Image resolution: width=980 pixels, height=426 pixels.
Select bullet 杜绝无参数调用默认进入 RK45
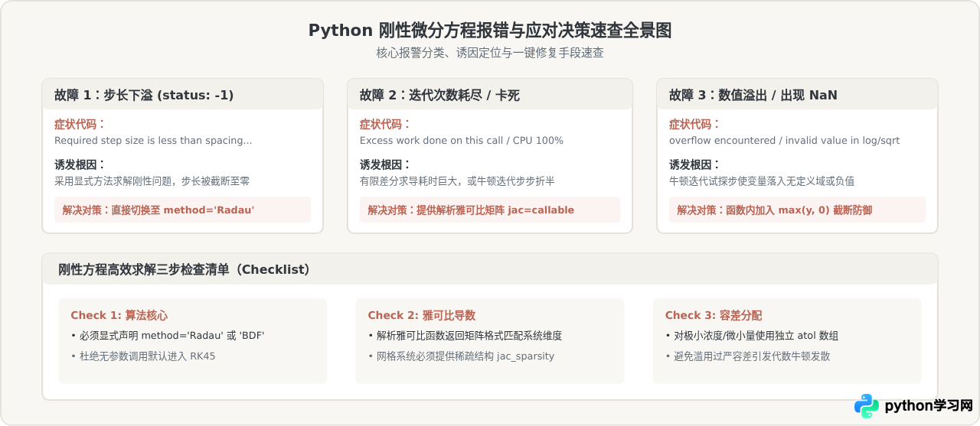143,356
